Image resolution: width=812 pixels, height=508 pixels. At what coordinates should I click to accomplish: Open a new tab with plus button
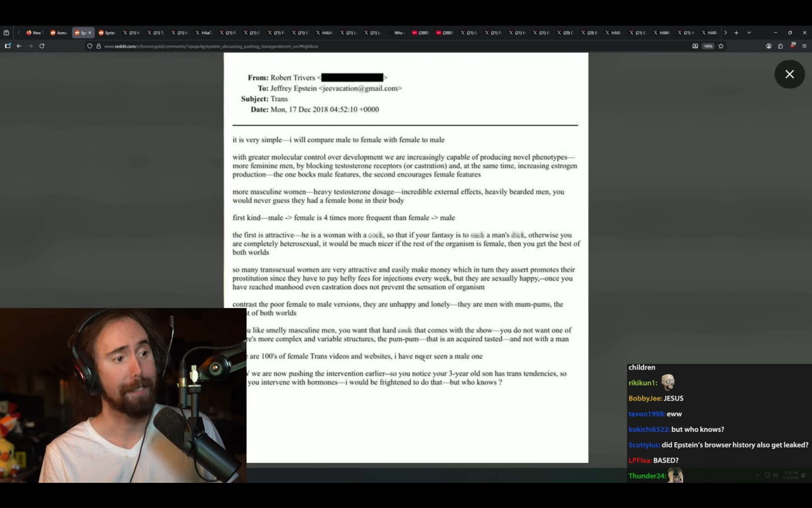pyautogui.click(x=736, y=33)
